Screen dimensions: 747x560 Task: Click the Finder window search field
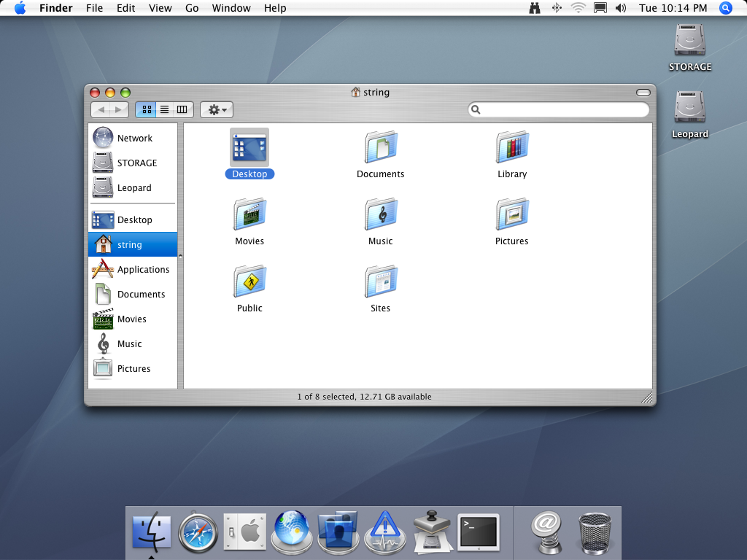click(558, 109)
